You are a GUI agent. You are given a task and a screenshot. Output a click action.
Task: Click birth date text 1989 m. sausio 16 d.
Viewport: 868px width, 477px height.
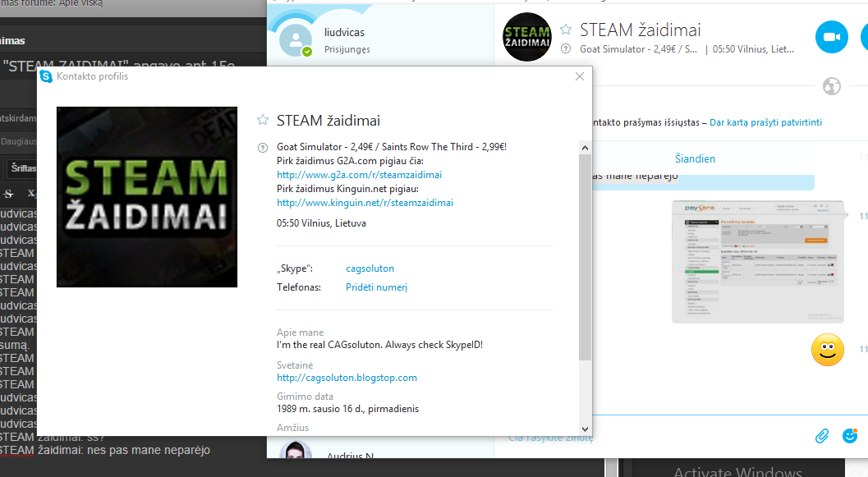point(347,409)
